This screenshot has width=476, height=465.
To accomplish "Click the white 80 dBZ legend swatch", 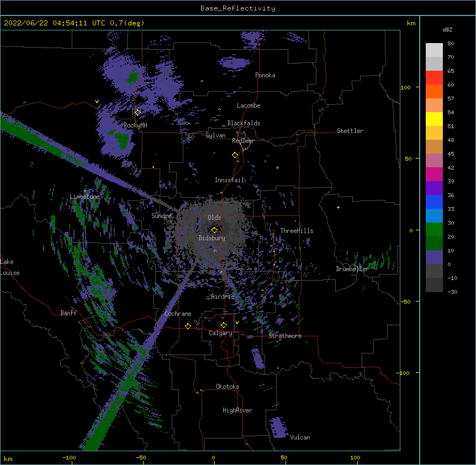I will tap(434, 50).
